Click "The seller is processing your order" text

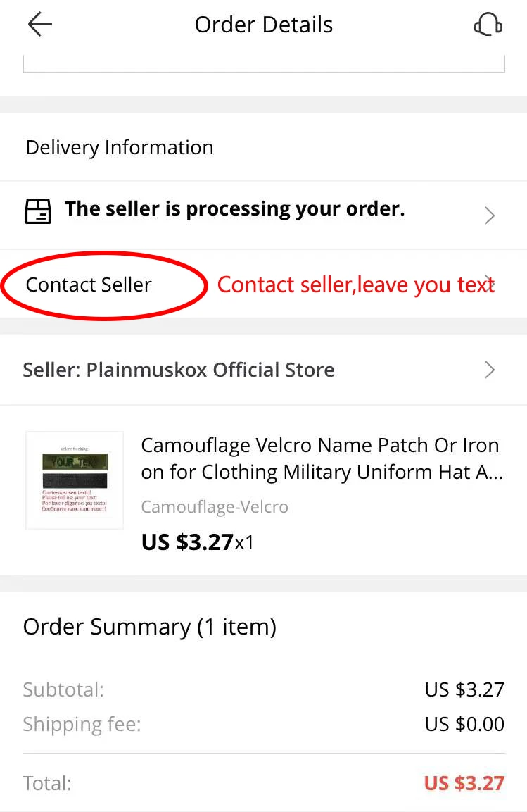tap(234, 209)
